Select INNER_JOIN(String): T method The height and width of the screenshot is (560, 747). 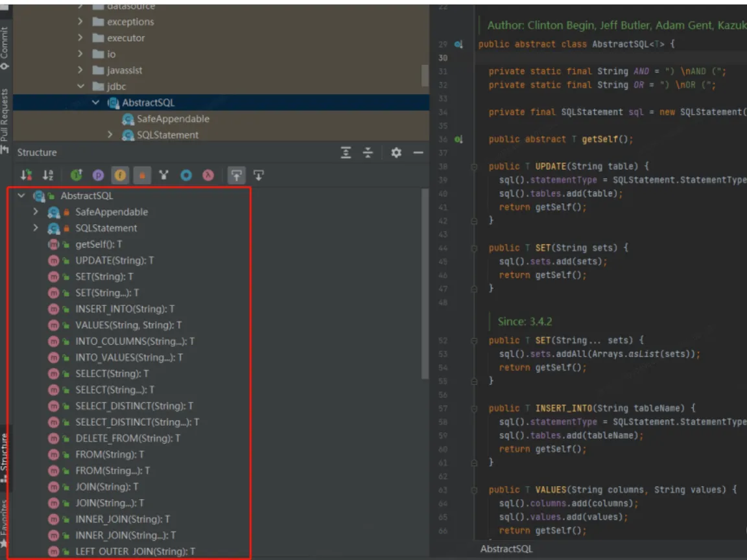(x=123, y=520)
